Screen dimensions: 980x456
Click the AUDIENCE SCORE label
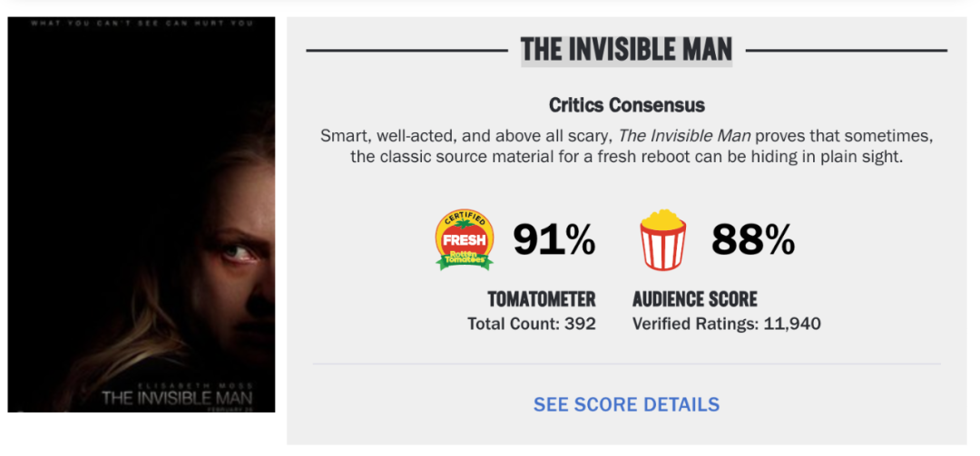coord(695,299)
